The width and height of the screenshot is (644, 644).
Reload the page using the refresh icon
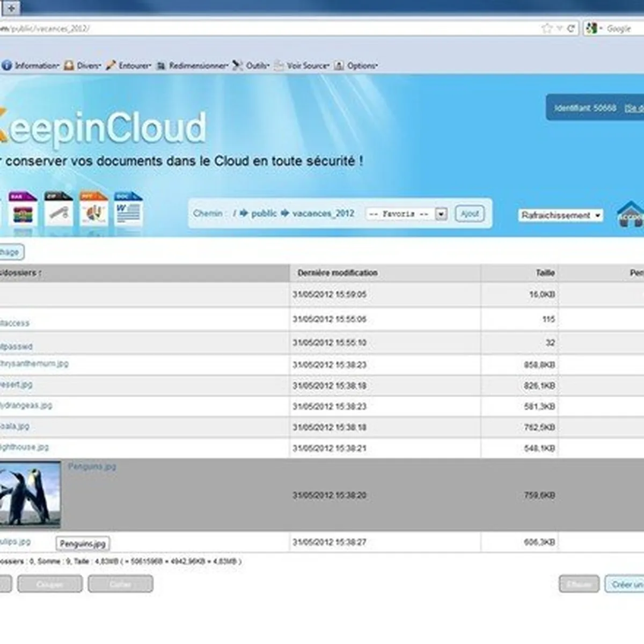(570, 28)
